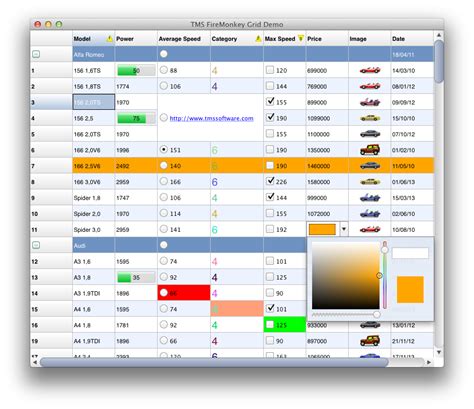Check the Max Speed 120 checkbox in row 1
Image resolution: width=474 pixels, height=409 pixels.
270,70
